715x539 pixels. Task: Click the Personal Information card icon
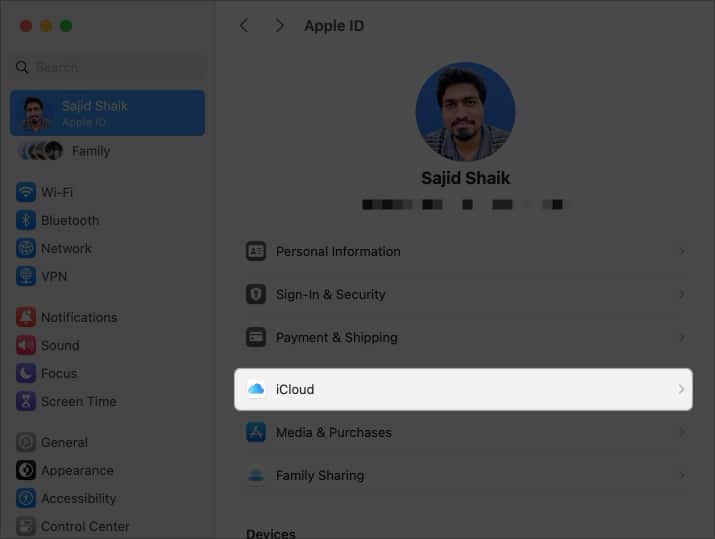pyautogui.click(x=256, y=251)
